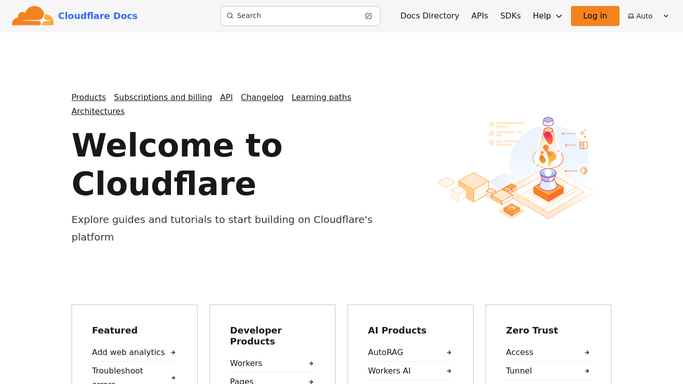Open the Changelog link
The height and width of the screenshot is (384, 683).
click(x=262, y=97)
